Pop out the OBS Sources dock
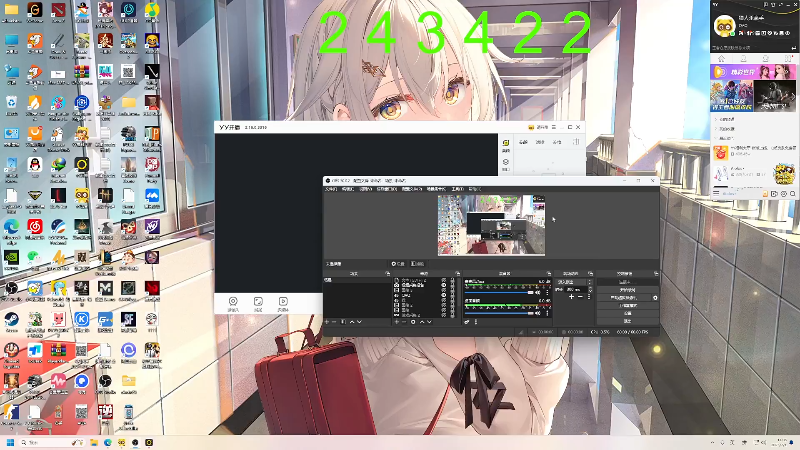The width and height of the screenshot is (800, 450). pos(458,273)
